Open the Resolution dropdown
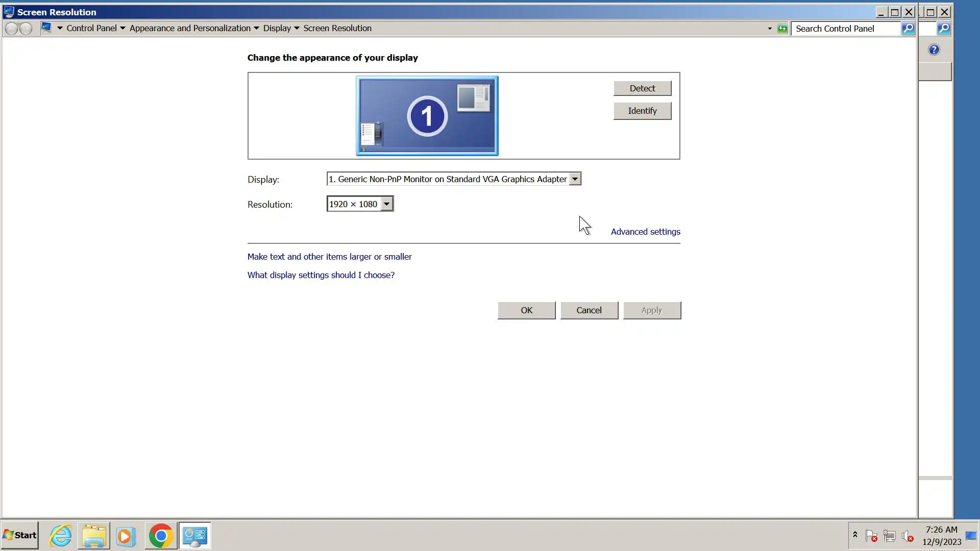The width and height of the screenshot is (980, 551). [x=386, y=204]
